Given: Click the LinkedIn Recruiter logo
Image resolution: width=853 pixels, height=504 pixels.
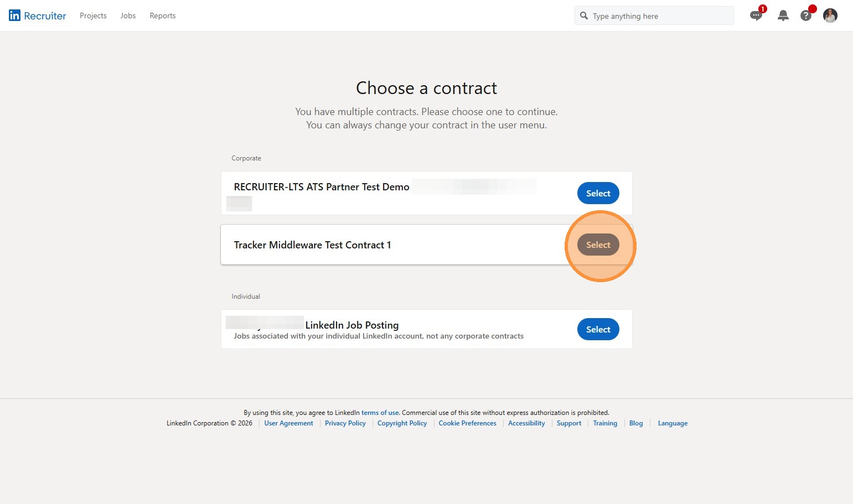Looking at the screenshot, I should point(38,15).
